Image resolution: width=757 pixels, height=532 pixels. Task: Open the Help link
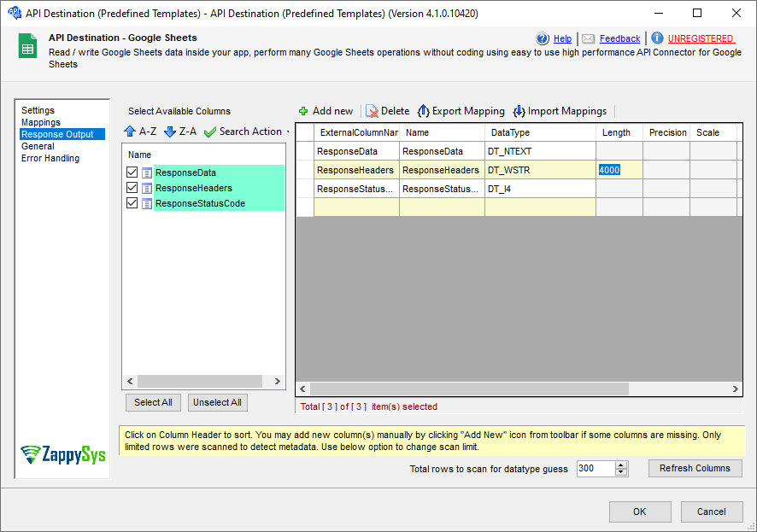click(x=562, y=38)
